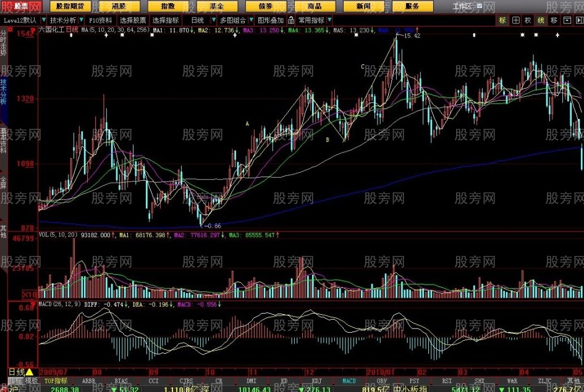Open the 指数 market tab

tap(168, 6)
